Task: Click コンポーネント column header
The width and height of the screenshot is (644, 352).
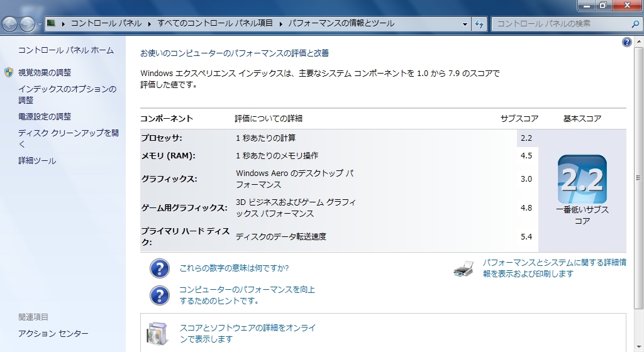Action: coord(166,119)
